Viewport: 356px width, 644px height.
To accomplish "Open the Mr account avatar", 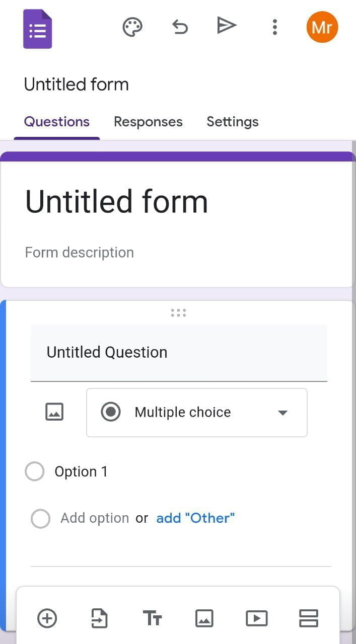I will coord(322,27).
